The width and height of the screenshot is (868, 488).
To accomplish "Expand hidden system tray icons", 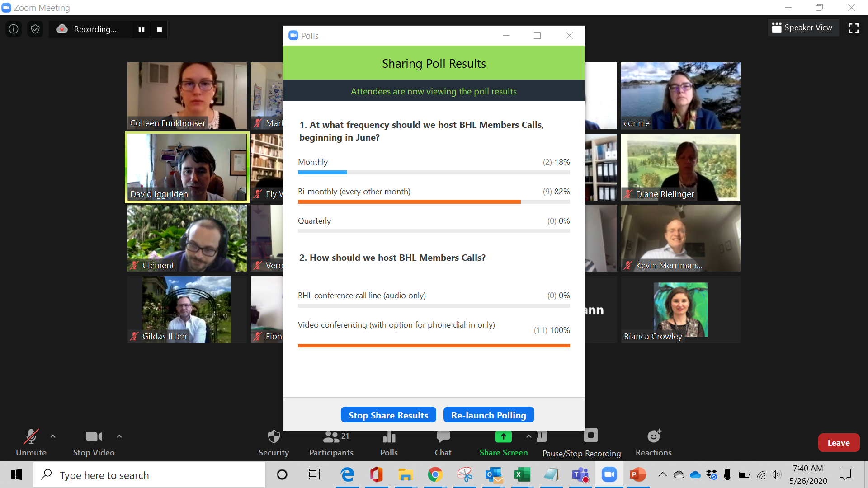I will [662, 474].
